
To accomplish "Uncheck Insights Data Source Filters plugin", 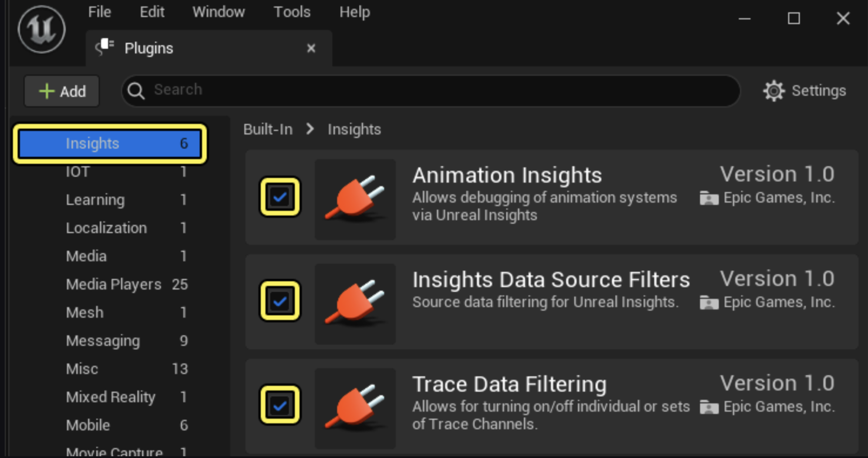I will coord(280,301).
